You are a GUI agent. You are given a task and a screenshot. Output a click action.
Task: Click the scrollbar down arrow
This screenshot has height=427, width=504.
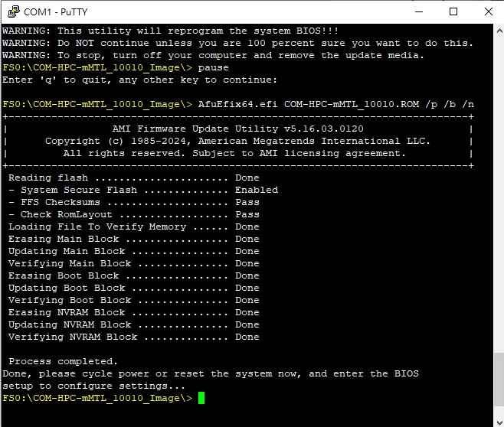coord(497,419)
